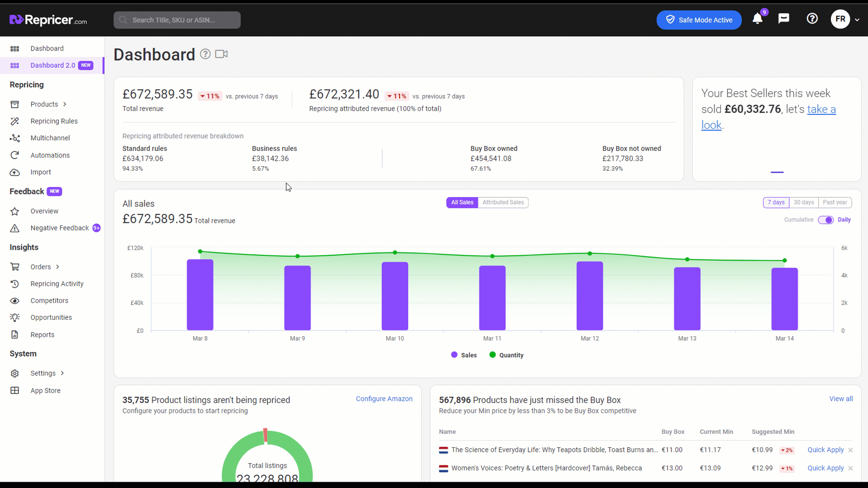Toggle the Sales series in chart legend
The width and height of the screenshot is (868, 488).
pos(464,355)
